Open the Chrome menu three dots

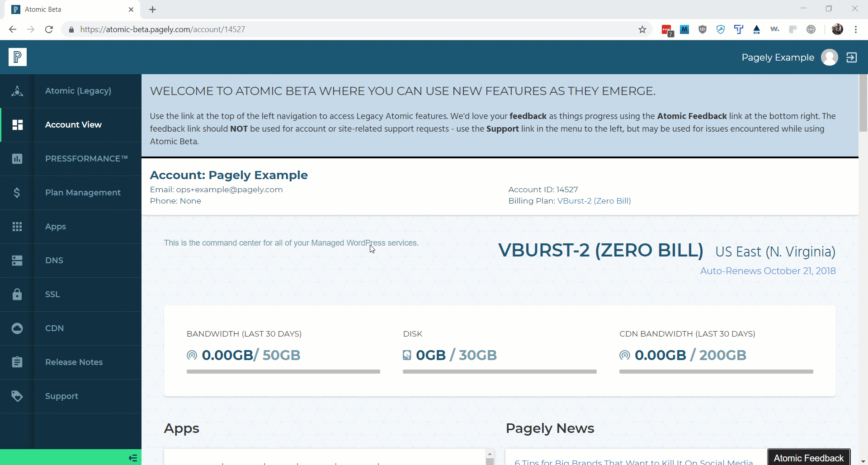pyautogui.click(x=856, y=29)
